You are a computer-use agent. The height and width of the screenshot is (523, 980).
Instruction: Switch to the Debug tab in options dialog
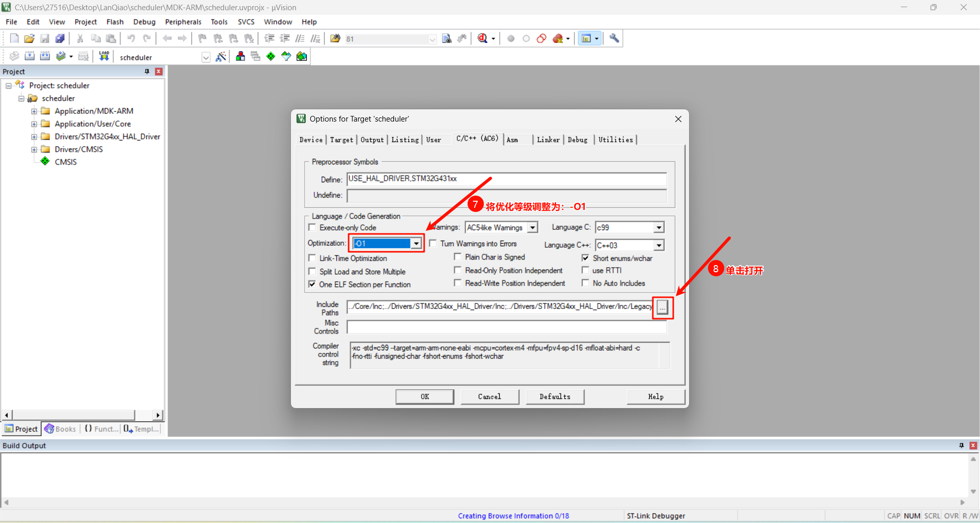coord(578,139)
